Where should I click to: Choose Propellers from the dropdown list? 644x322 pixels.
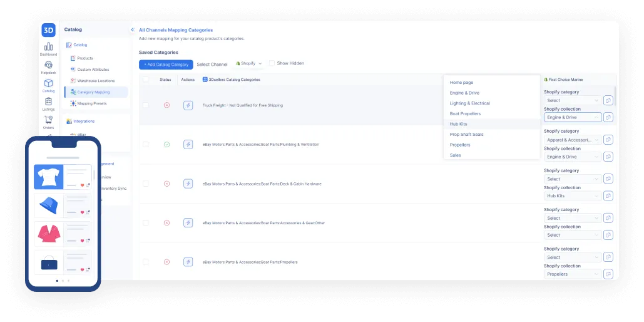click(492, 145)
